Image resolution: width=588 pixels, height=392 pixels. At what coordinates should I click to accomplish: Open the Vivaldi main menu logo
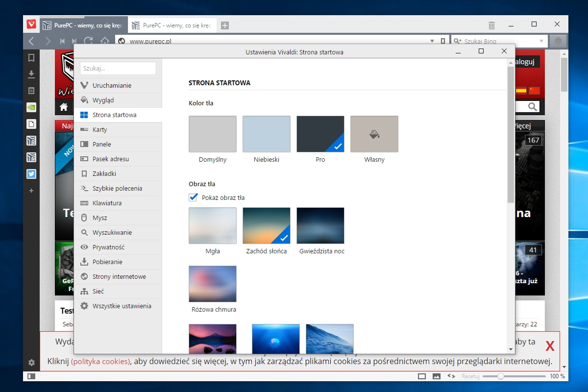[x=31, y=24]
